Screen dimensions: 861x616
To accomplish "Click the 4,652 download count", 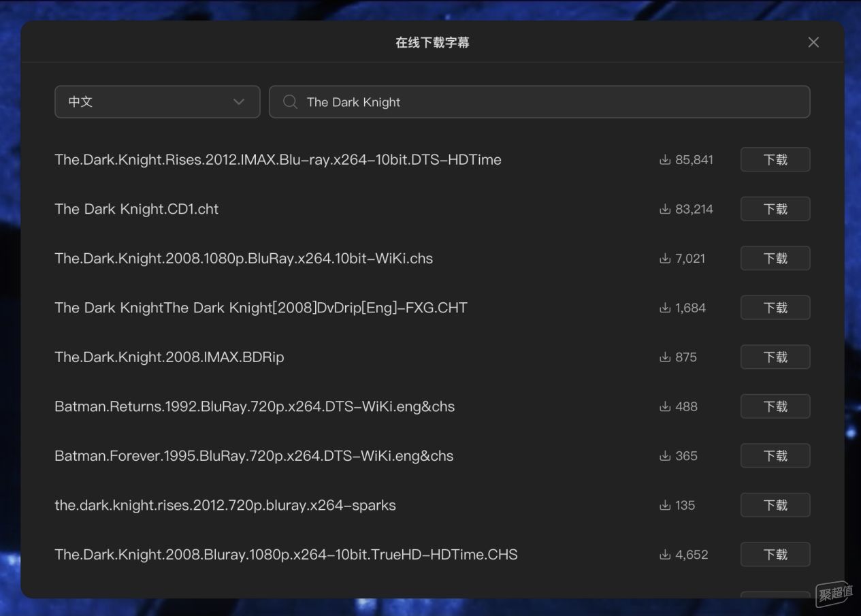I will click(x=692, y=555).
